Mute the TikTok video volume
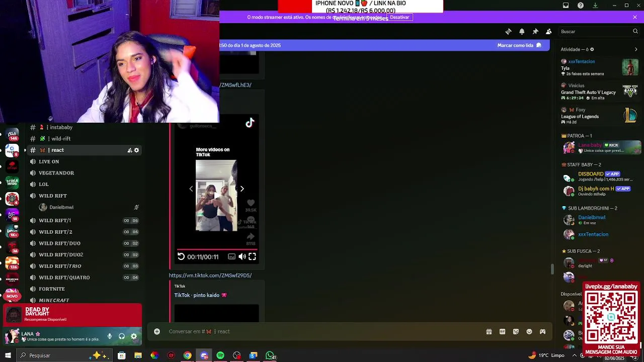The height and width of the screenshot is (362, 644). pos(242,256)
